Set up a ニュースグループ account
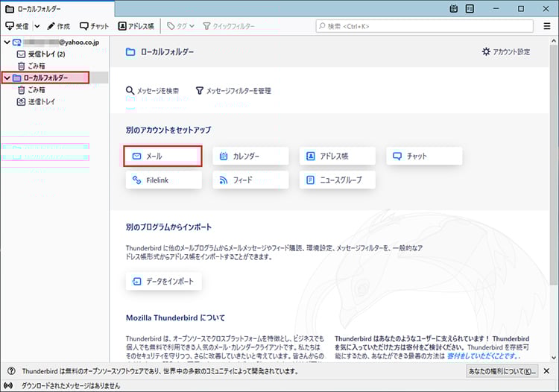Image resolution: width=559 pixels, height=392 pixels. [x=337, y=180]
